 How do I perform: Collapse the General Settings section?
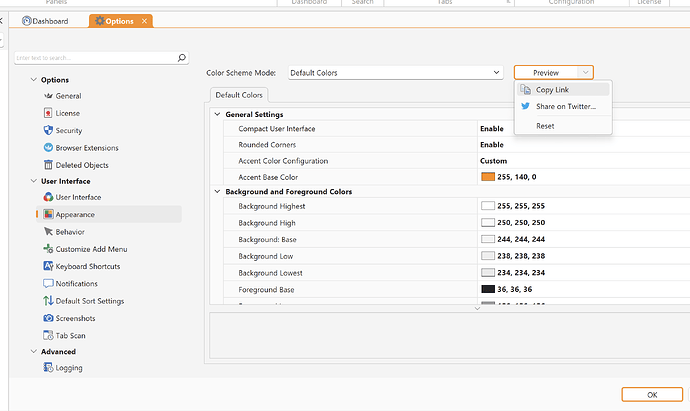217,114
